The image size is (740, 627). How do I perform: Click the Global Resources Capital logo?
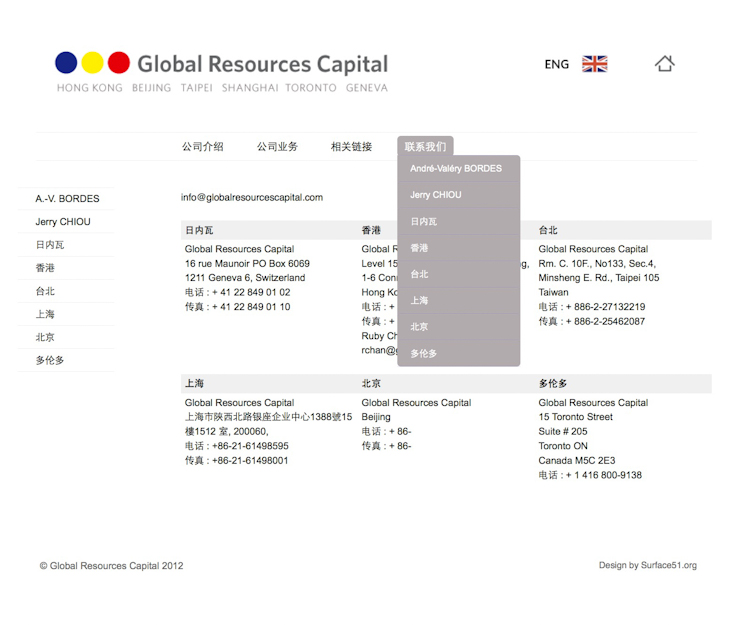221,72
